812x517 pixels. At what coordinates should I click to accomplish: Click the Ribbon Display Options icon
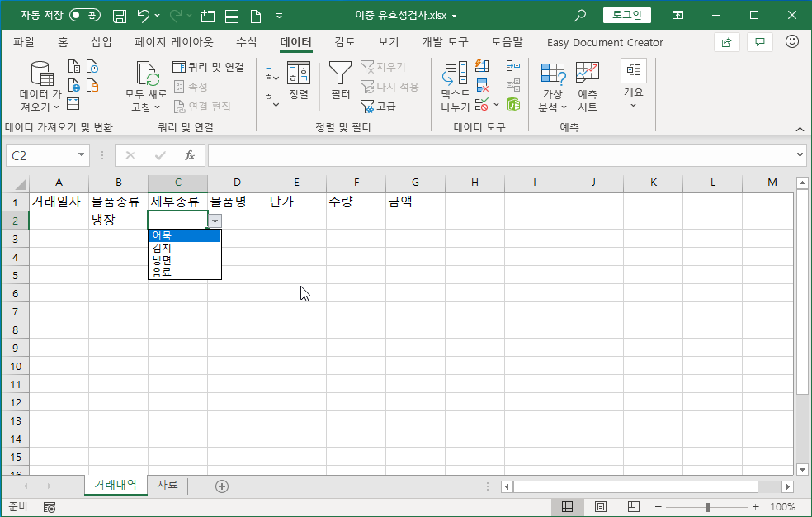[x=677, y=15]
